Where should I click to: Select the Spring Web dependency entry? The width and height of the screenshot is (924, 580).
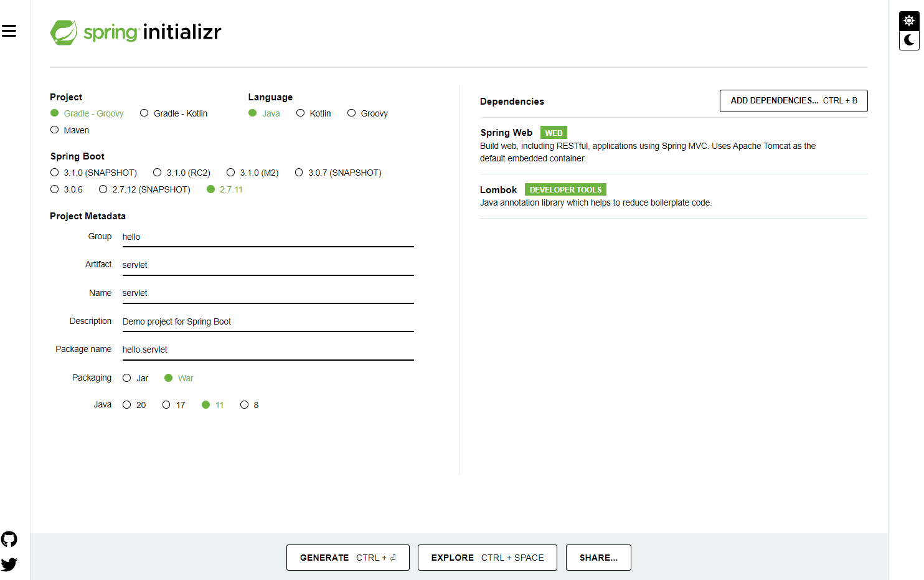[674, 146]
